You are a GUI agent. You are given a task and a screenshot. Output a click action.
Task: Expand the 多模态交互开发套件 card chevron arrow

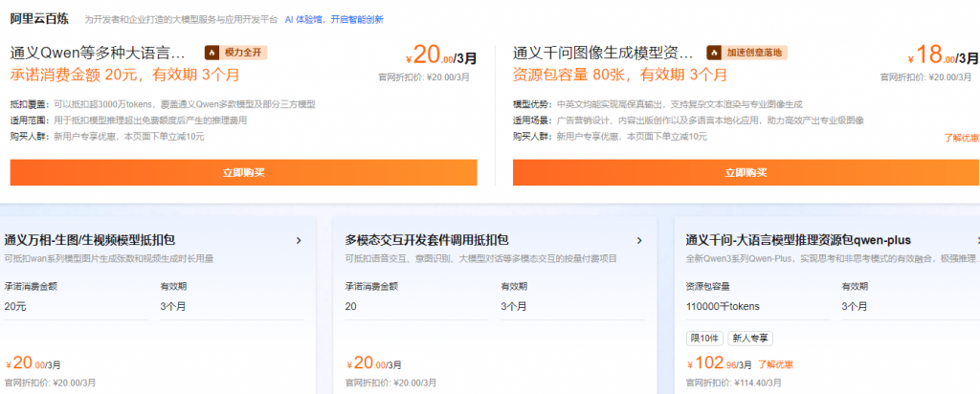[x=639, y=240]
